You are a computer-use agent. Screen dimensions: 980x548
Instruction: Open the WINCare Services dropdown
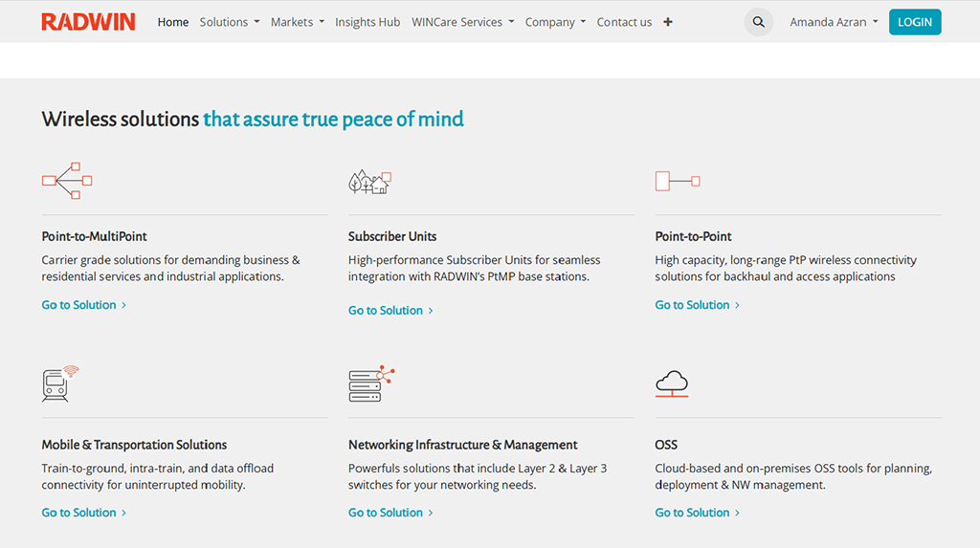(462, 22)
